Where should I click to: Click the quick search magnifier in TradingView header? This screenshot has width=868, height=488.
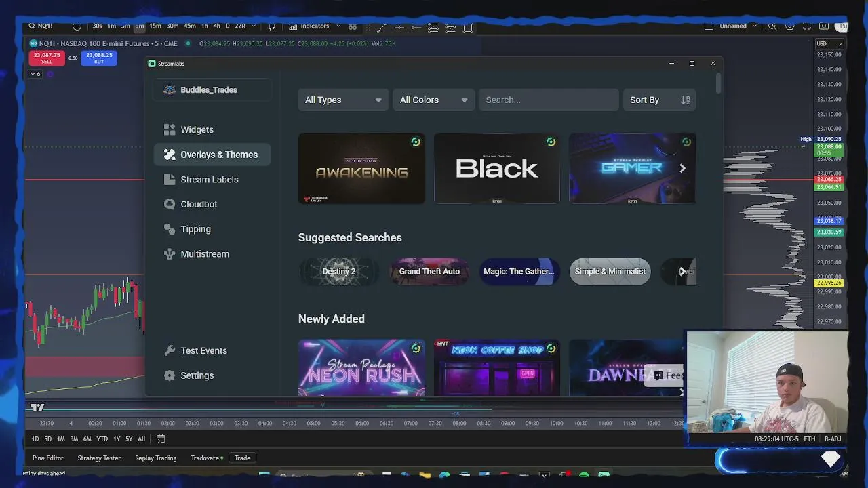(772, 26)
